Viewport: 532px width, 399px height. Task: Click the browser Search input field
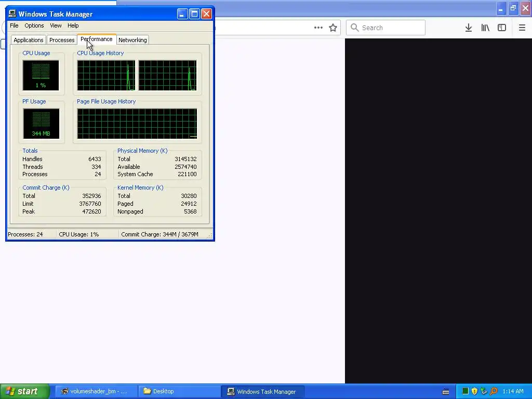tap(386, 28)
